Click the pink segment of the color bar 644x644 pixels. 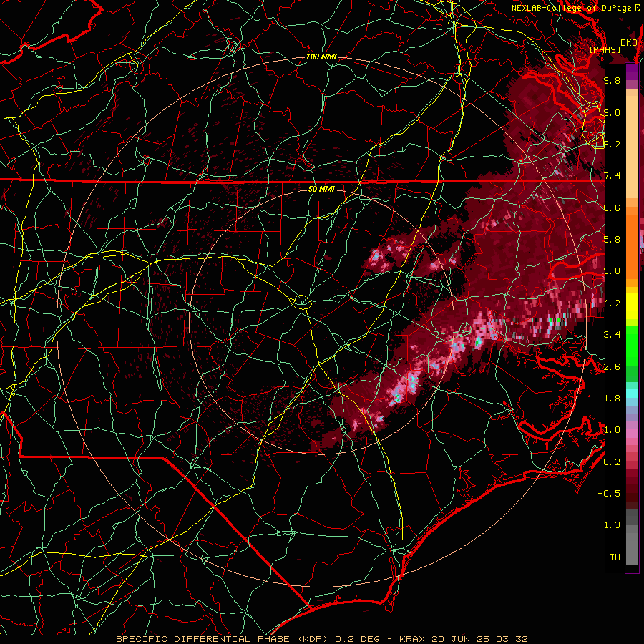632,434
